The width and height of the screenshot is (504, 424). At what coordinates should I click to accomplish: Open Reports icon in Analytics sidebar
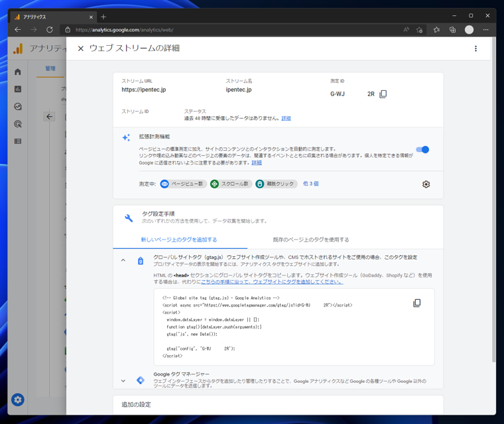click(x=18, y=89)
